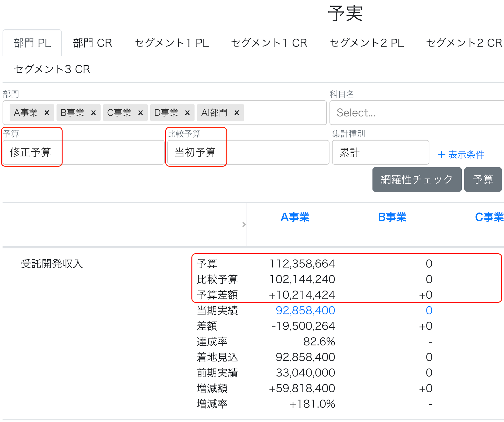The height and width of the screenshot is (422, 504).
Task: Open the セグメント2 PL tab
Action: [x=367, y=43]
